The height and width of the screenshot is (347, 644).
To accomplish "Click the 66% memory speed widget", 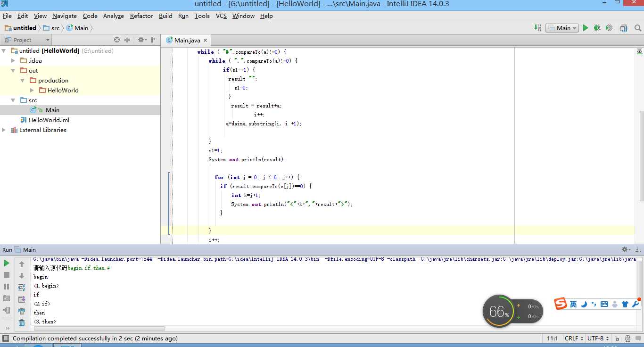I will coord(512,311).
